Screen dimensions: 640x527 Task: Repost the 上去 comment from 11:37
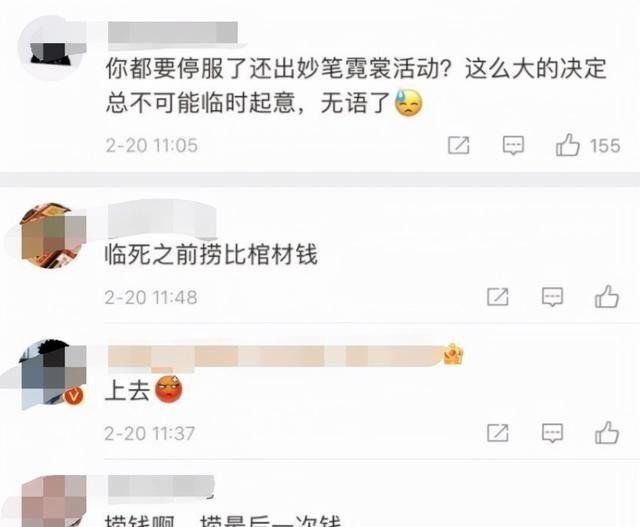(x=498, y=433)
